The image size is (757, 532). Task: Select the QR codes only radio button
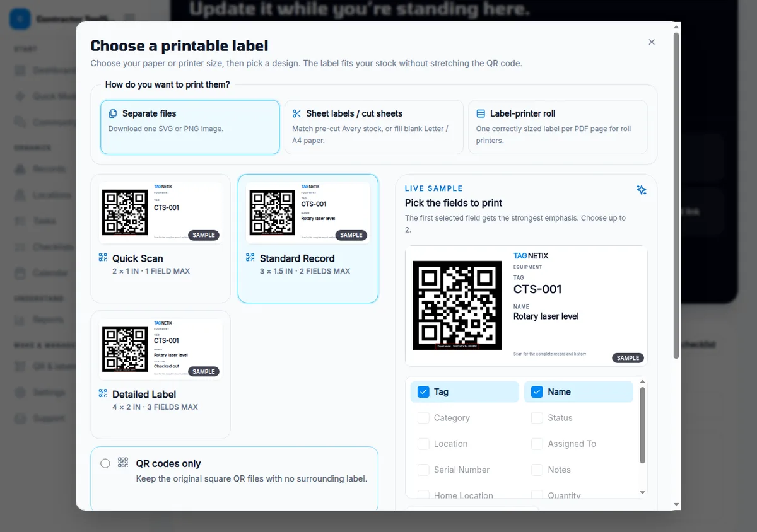click(105, 463)
